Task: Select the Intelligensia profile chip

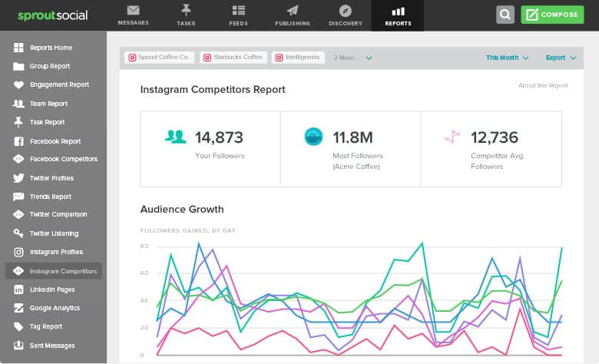Action: 299,58
